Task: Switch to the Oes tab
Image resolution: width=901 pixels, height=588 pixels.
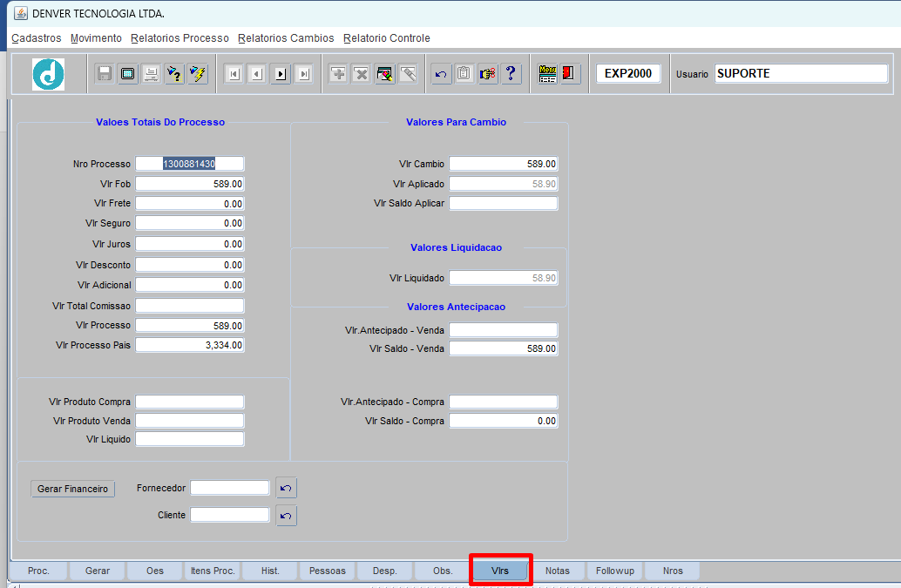Action: [x=154, y=571]
